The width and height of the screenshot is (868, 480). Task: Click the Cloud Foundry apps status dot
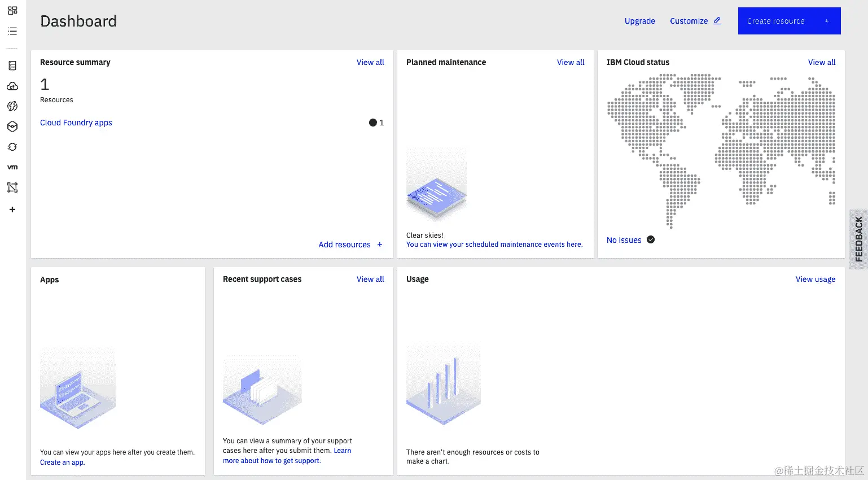click(372, 123)
